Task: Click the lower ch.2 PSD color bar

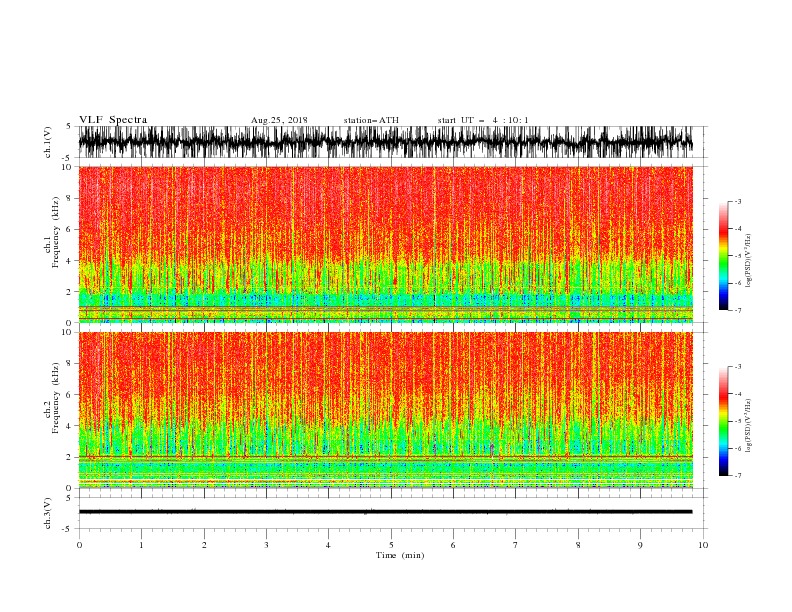Action: pos(723,421)
